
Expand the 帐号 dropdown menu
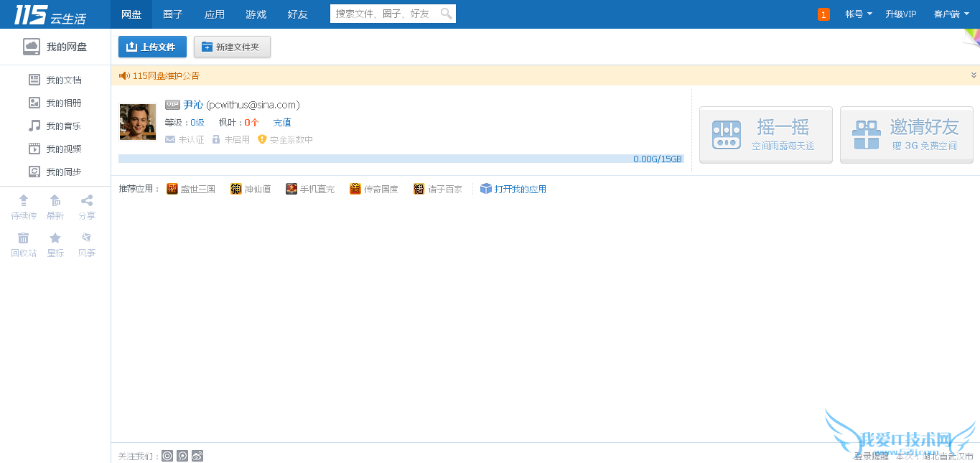click(858, 14)
